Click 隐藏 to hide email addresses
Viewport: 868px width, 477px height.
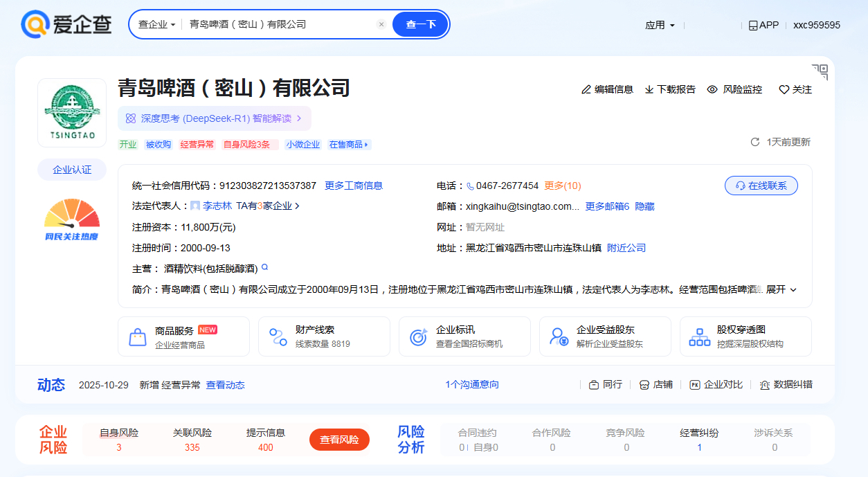click(x=644, y=206)
